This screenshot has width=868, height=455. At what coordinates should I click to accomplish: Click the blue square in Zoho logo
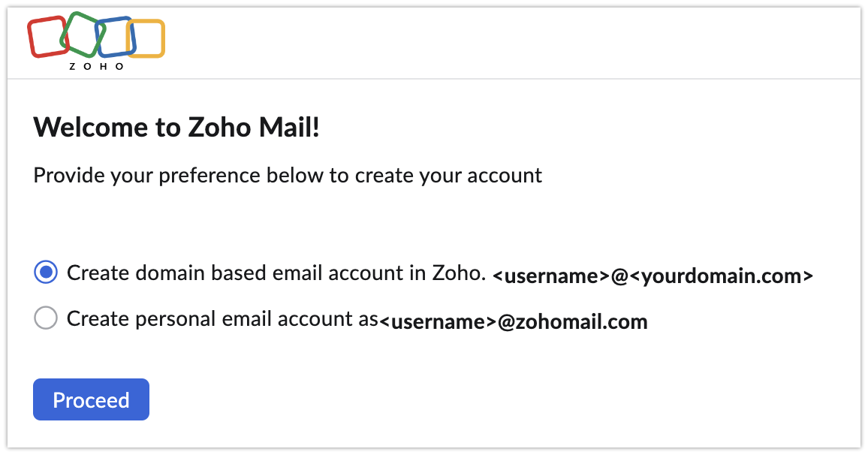[x=116, y=37]
